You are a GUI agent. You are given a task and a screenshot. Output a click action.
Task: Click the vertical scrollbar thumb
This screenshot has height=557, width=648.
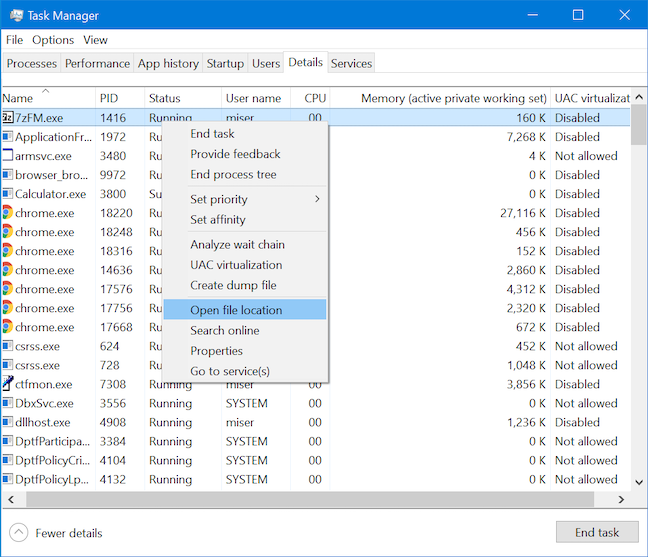tap(639, 126)
